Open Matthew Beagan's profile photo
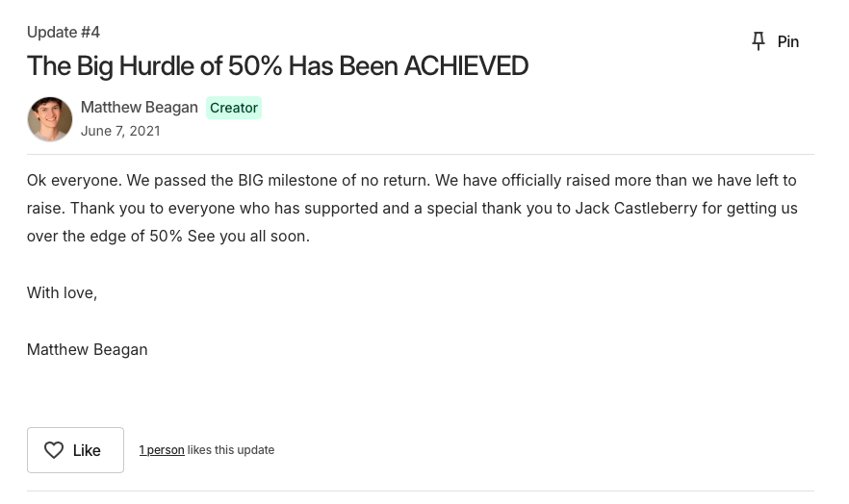Image resolution: width=849 pixels, height=504 pixels. pos(50,119)
